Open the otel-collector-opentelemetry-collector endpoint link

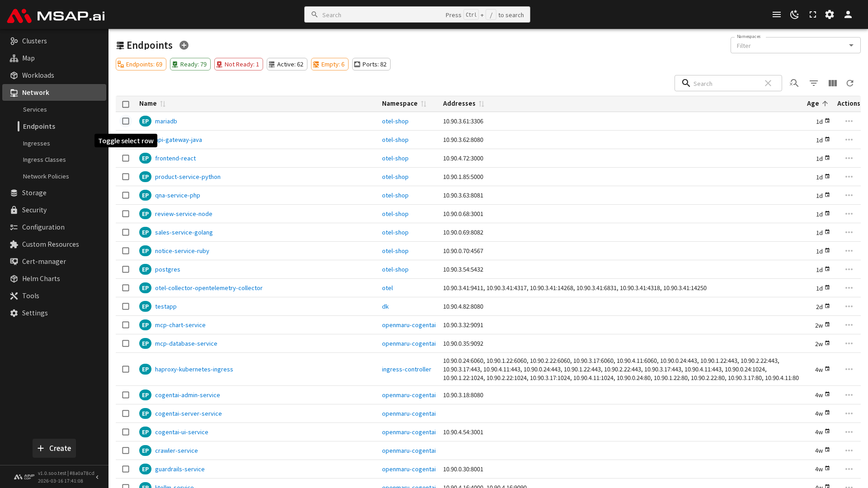click(x=208, y=288)
